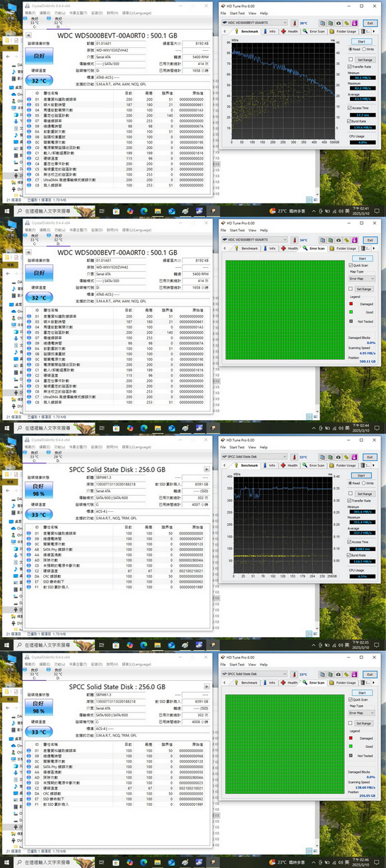
Task: Toggle Transfer Rate checkbox in WDC Benchmark HD Tune
Action: coord(350,66)
